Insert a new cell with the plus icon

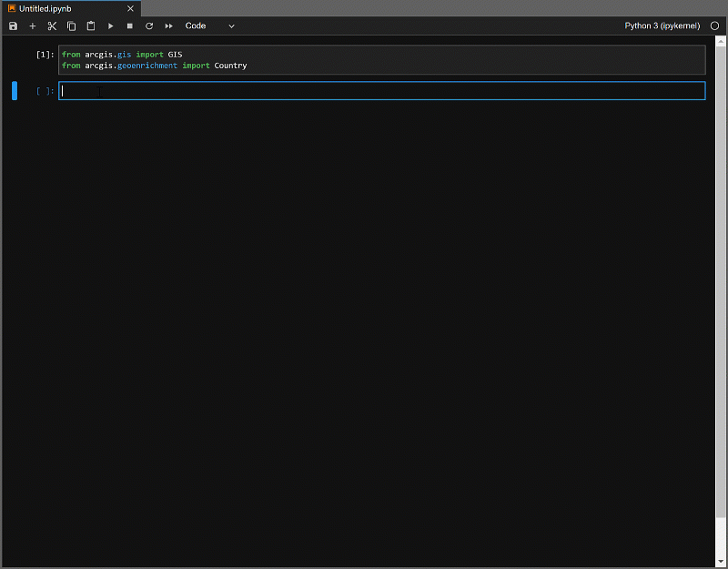[33, 26]
